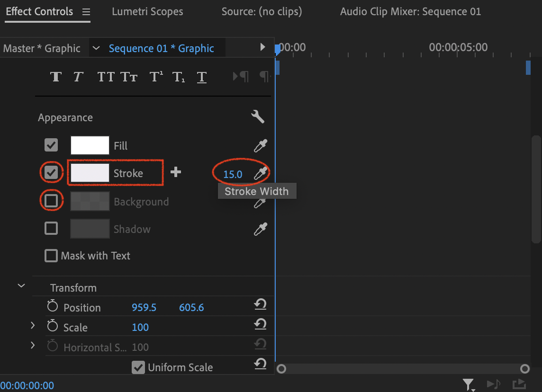This screenshot has width=542, height=392.
Task: Open the Stroke color swatch
Action: click(90, 173)
